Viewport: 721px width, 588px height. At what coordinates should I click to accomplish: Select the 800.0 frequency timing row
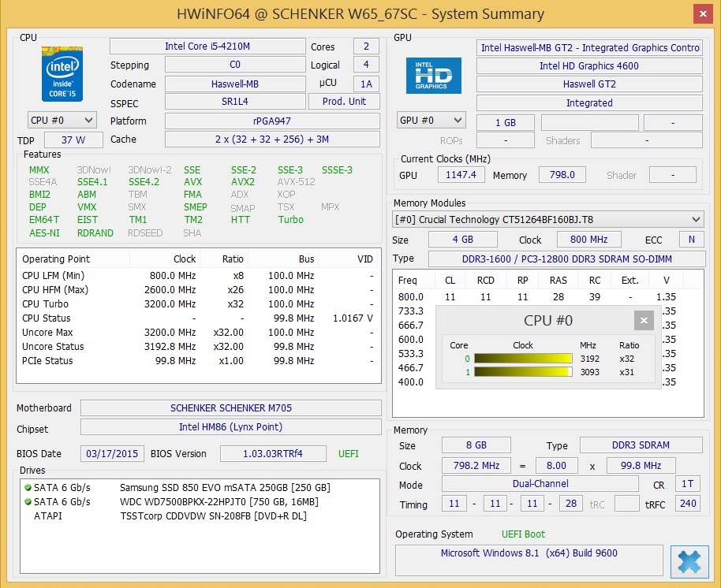(548, 297)
